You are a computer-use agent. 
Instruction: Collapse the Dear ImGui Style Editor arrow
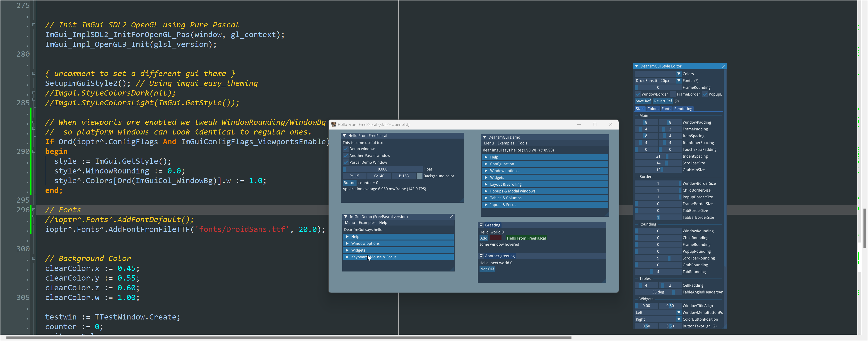(637, 66)
